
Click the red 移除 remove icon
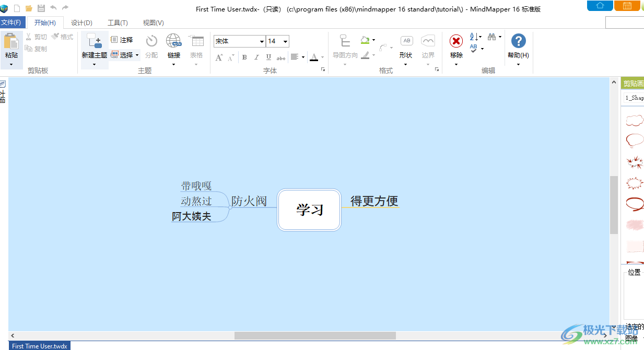[x=456, y=41]
